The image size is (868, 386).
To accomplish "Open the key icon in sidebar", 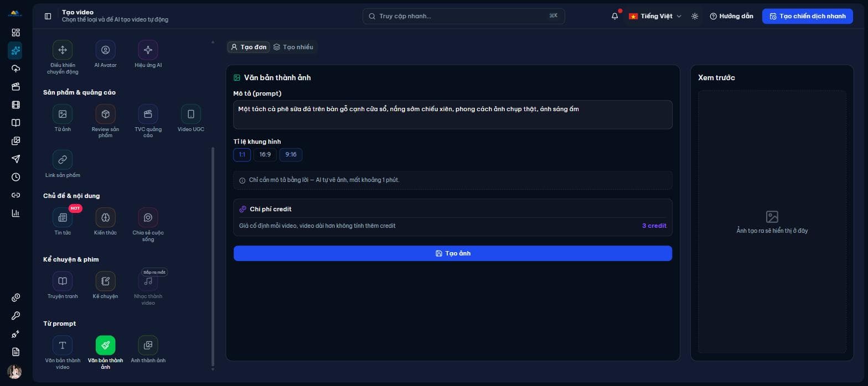I will click(x=15, y=316).
